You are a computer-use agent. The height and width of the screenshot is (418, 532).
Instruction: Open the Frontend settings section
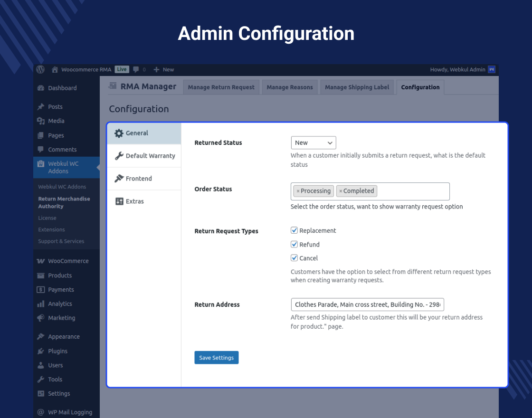[144, 179]
